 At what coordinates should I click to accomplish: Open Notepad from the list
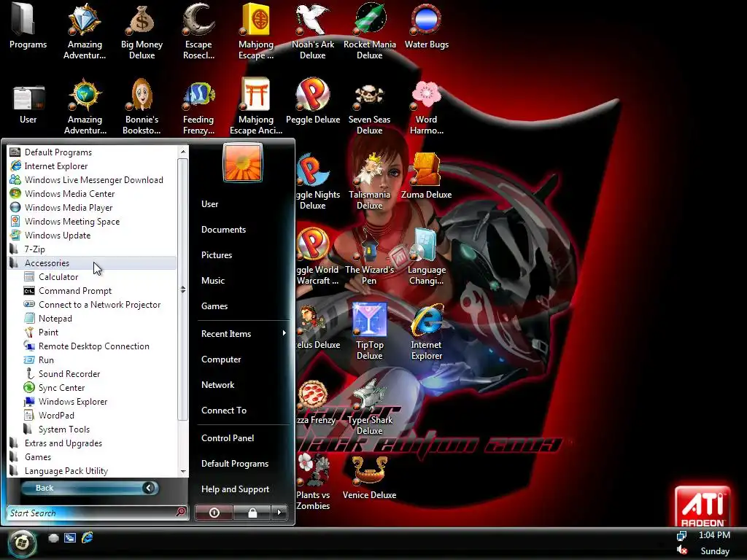pyautogui.click(x=99, y=318)
